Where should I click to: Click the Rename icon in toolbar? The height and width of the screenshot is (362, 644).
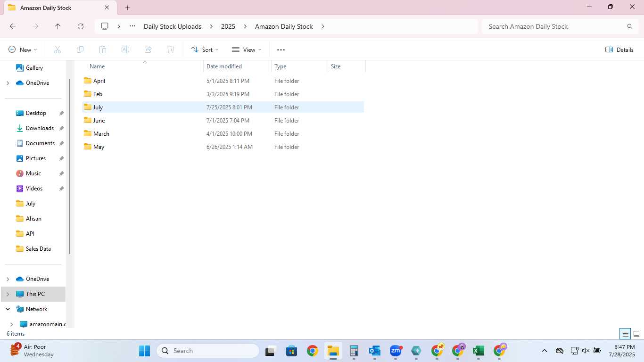coord(125,49)
